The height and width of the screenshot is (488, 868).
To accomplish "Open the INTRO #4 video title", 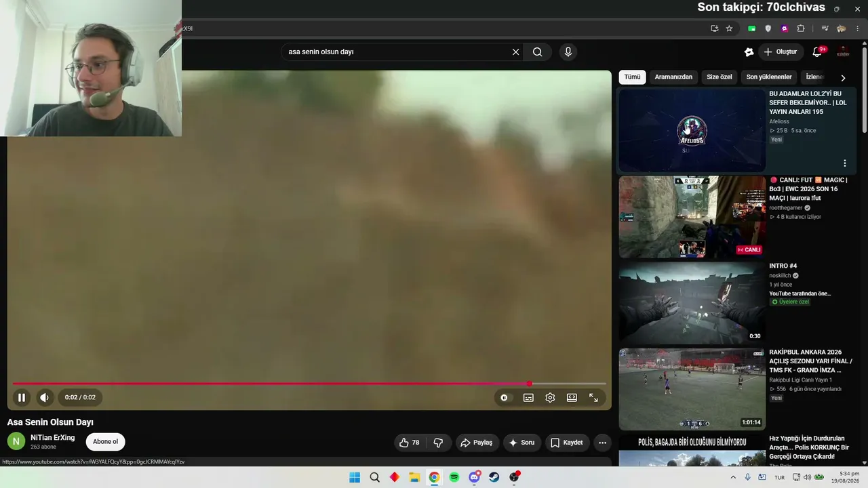I will point(783,266).
